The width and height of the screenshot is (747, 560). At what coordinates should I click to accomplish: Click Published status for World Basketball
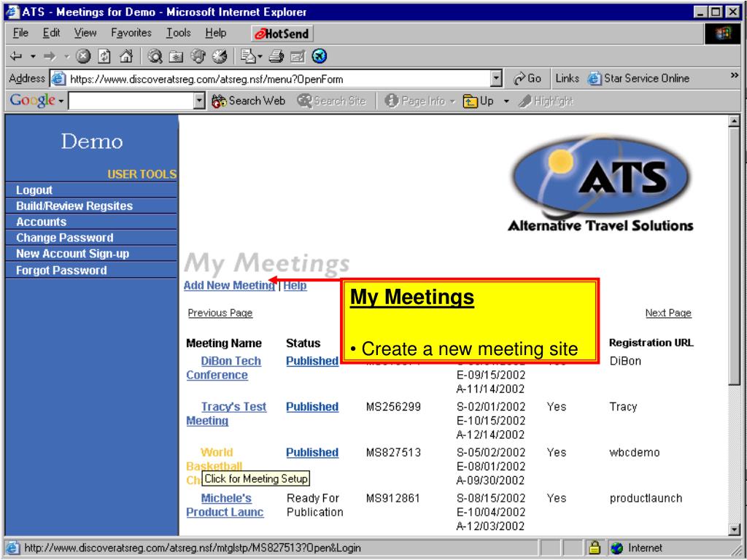coord(312,452)
